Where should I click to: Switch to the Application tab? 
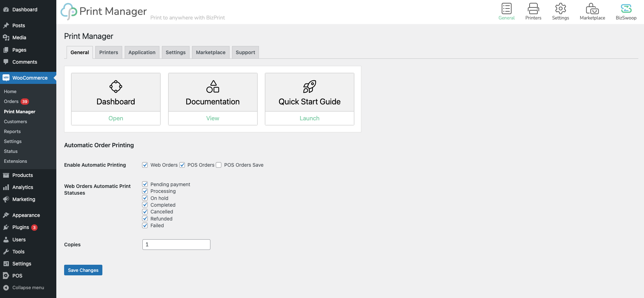click(142, 52)
